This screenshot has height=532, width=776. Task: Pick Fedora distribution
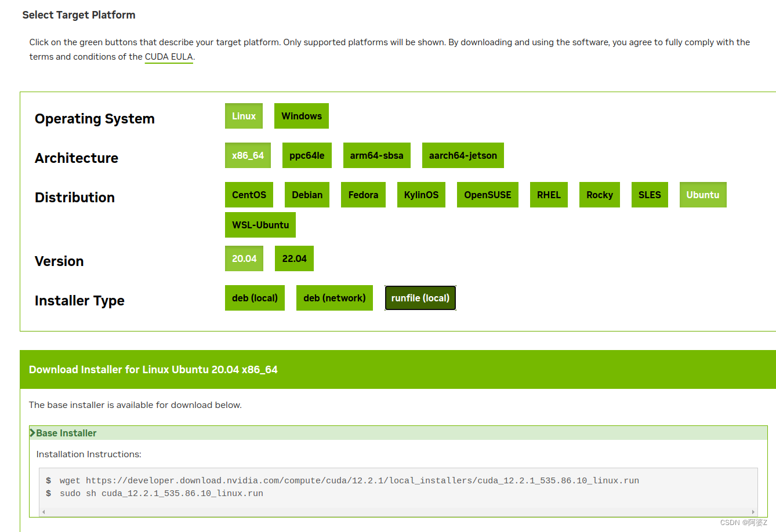(x=363, y=195)
